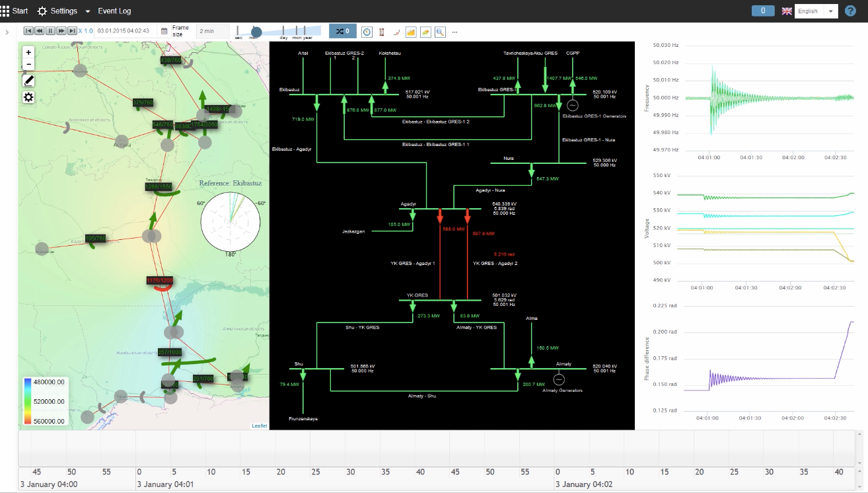Select the map pencil draw tool
868x493 pixels.
tap(28, 81)
